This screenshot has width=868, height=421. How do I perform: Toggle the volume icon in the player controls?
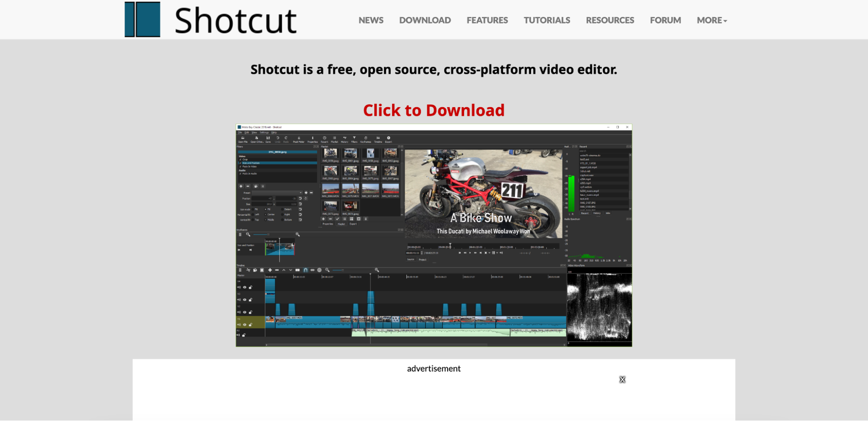click(502, 253)
